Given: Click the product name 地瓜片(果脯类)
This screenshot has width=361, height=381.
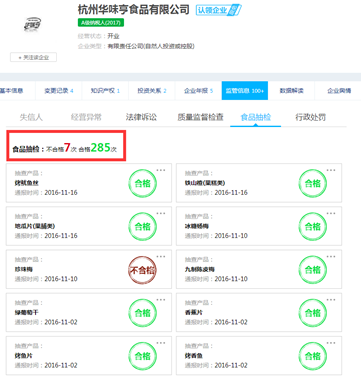Looking at the screenshot, I should tap(35, 226).
